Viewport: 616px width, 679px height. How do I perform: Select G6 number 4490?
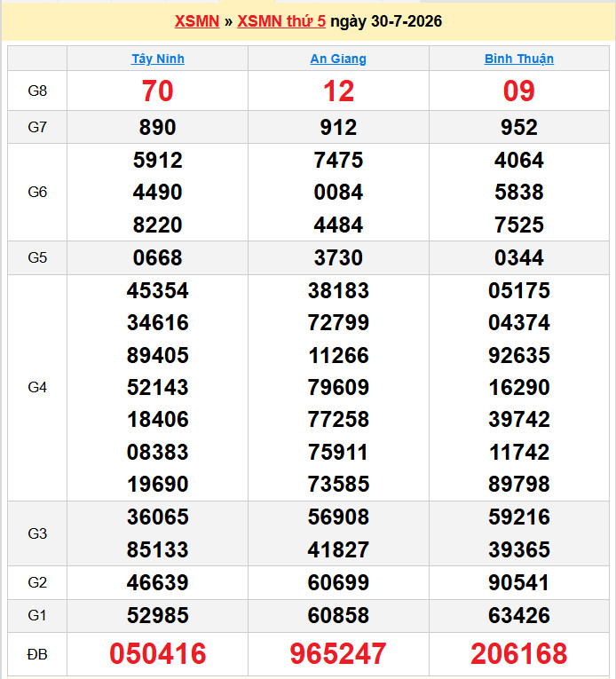pyautogui.click(x=158, y=192)
